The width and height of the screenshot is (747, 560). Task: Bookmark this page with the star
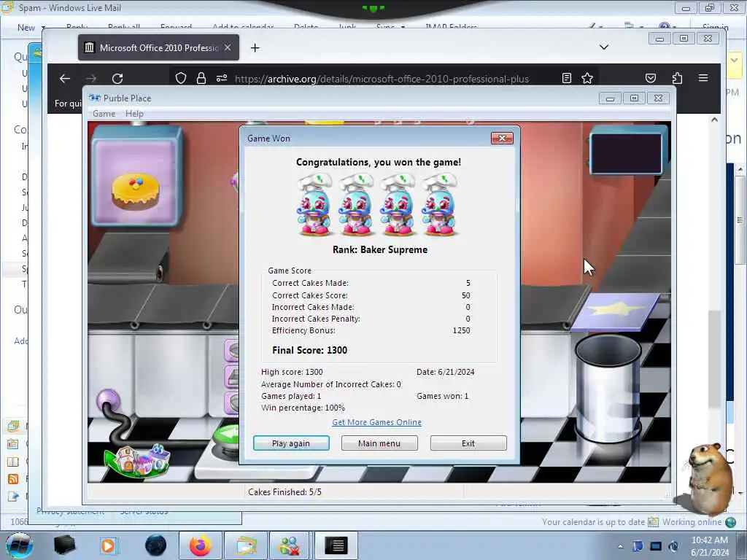[587, 78]
